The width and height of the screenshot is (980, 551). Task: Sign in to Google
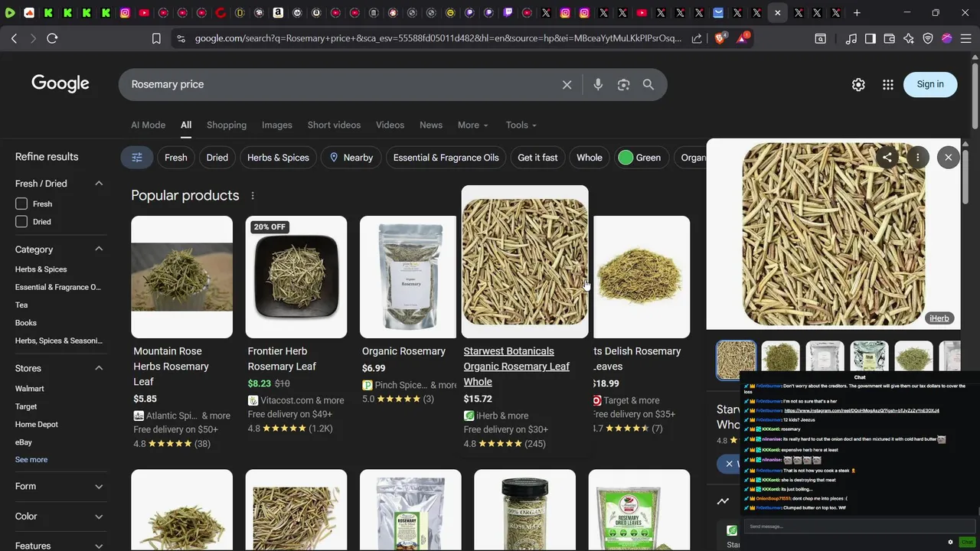point(930,84)
